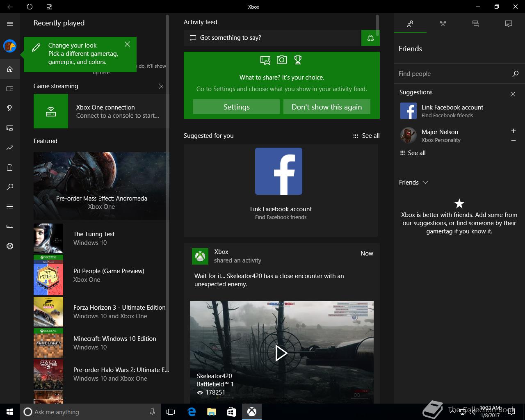The image size is (525, 420).
Task: Open Trending arrow sidebar icon
Action: 10,148
